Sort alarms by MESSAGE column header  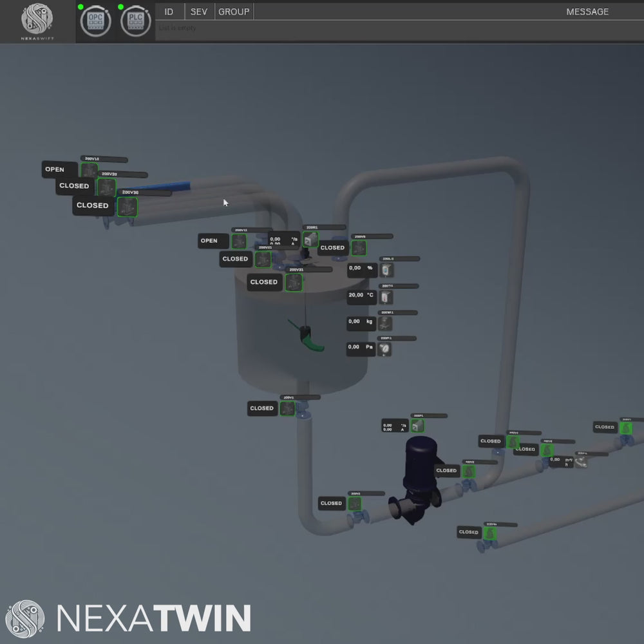587,12
